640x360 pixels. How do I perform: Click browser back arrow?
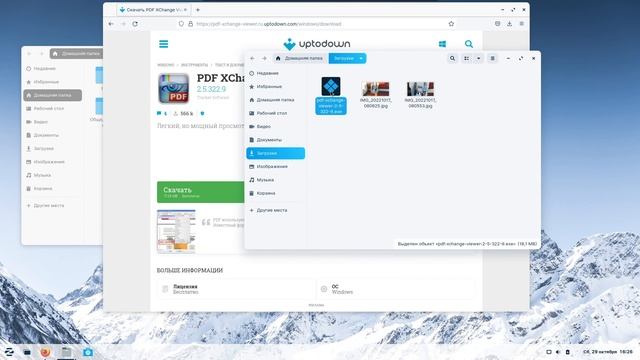click(x=111, y=24)
